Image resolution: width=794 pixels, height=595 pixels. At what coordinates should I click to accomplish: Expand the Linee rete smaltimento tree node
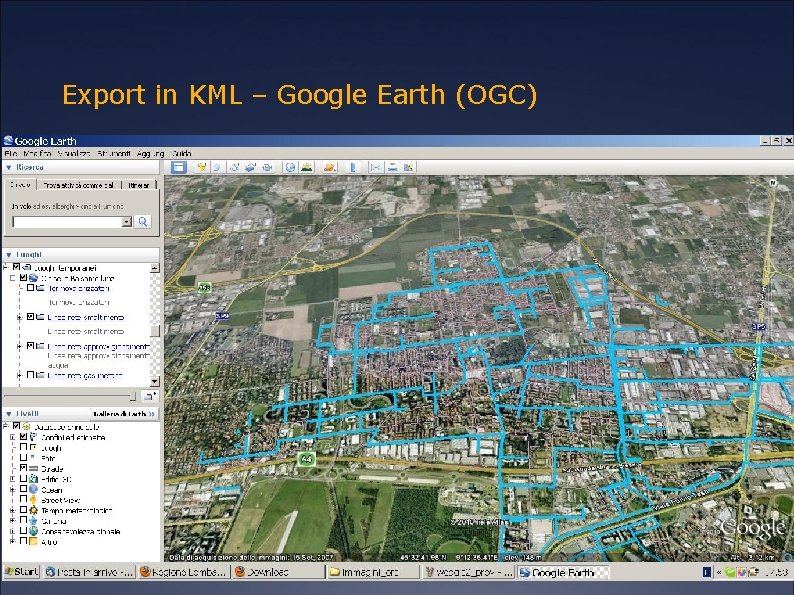click(19, 318)
